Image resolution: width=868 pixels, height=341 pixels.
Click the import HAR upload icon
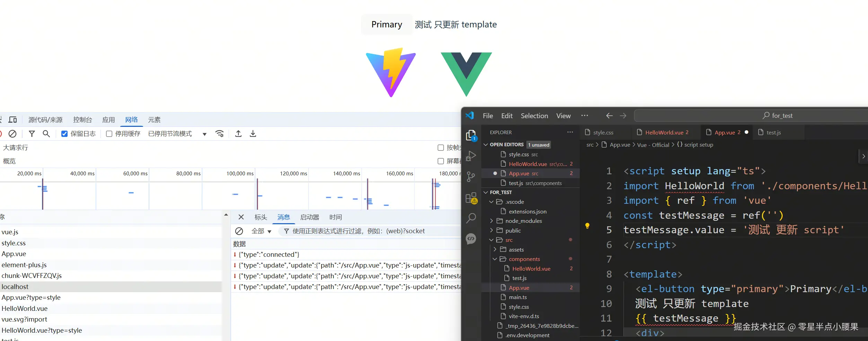point(238,134)
